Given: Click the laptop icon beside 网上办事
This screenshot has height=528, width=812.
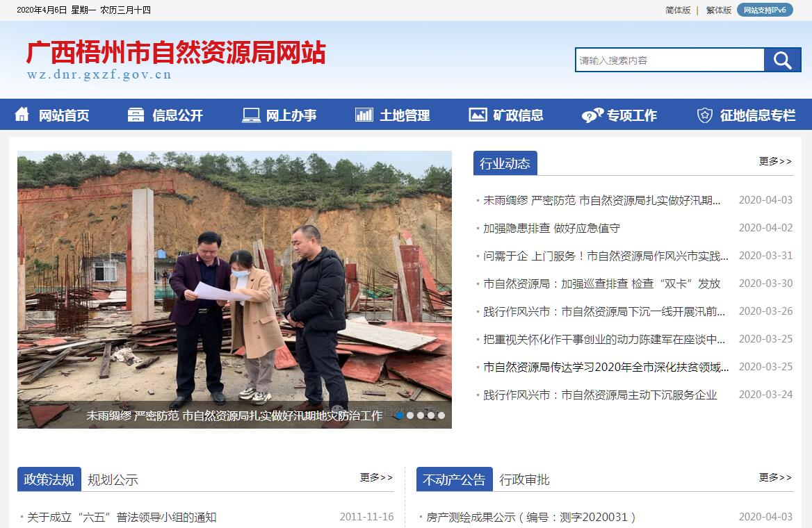Looking at the screenshot, I should (x=251, y=115).
